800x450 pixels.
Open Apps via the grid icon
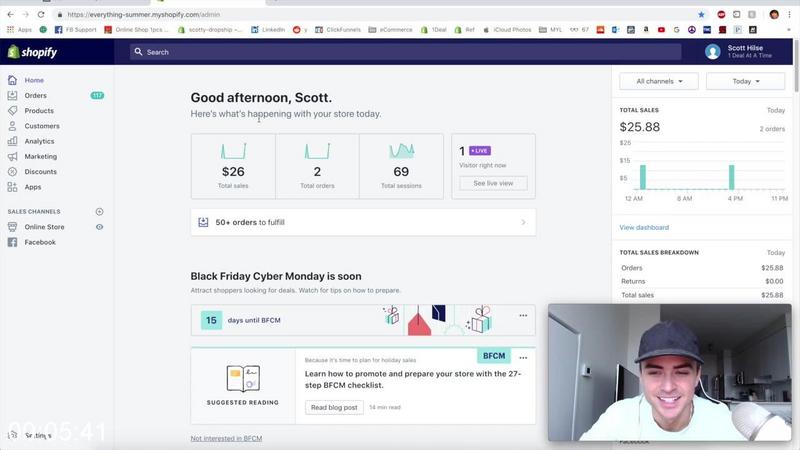[x=12, y=187]
